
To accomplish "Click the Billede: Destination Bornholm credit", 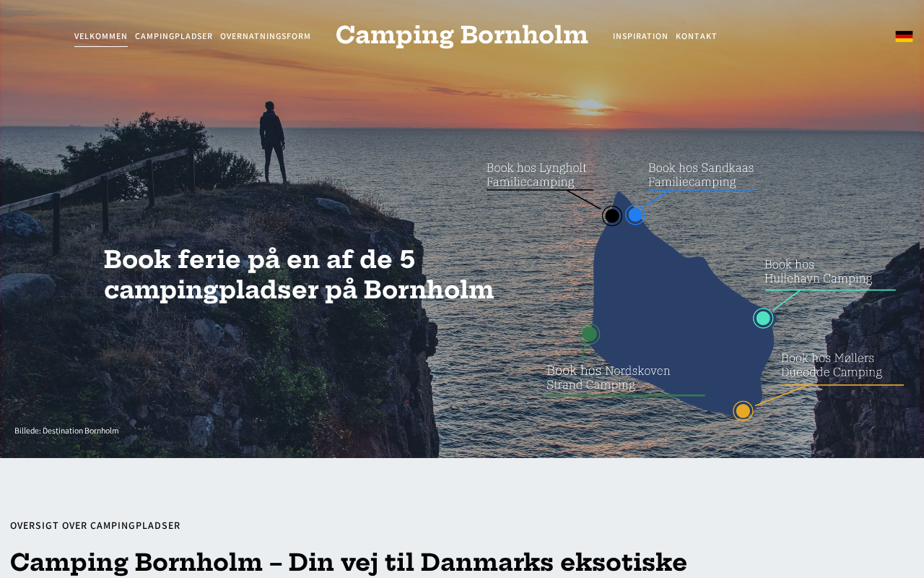I will tap(66, 431).
